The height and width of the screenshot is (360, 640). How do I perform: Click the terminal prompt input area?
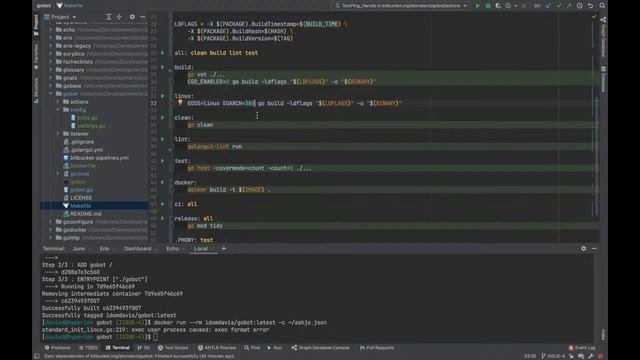tap(156, 337)
